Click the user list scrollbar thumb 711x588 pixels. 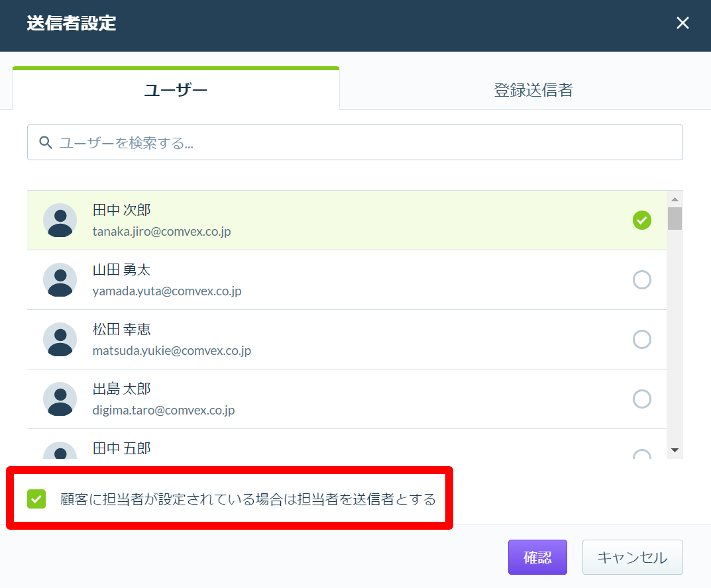pos(675,219)
